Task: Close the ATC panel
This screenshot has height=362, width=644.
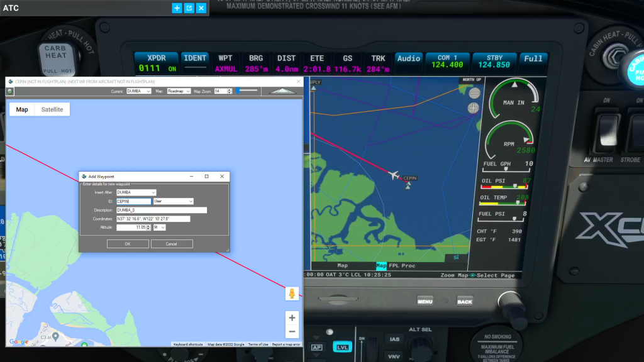Action: 201,8
